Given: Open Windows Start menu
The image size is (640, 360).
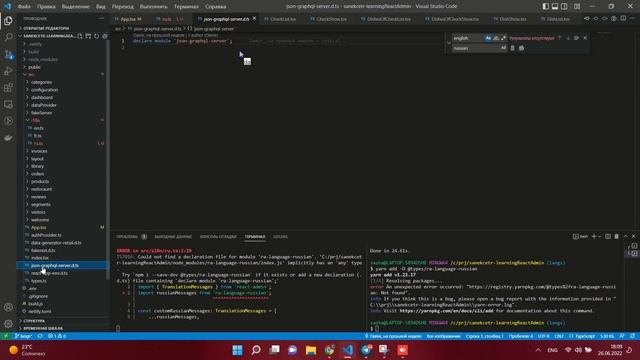Looking at the screenshot, I should pos(237,350).
